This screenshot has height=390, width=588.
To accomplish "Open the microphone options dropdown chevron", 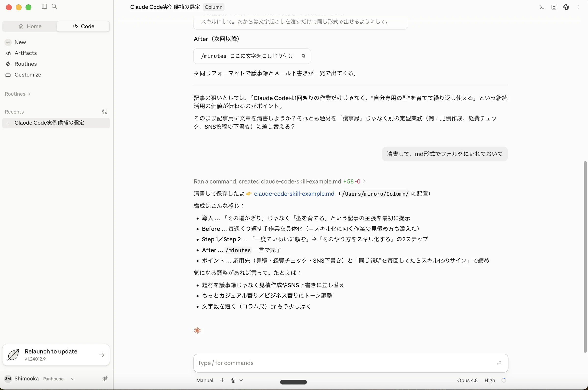I will [241, 380].
